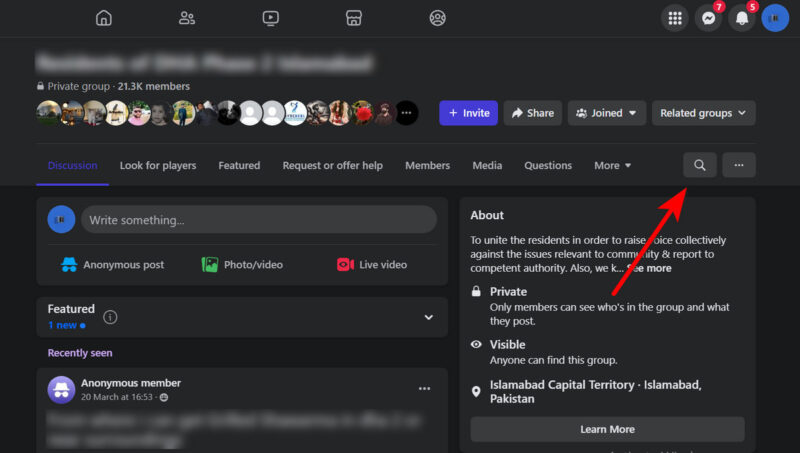The width and height of the screenshot is (800, 453).
Task: Click the Write something input field
Action: tap(259, 220)
